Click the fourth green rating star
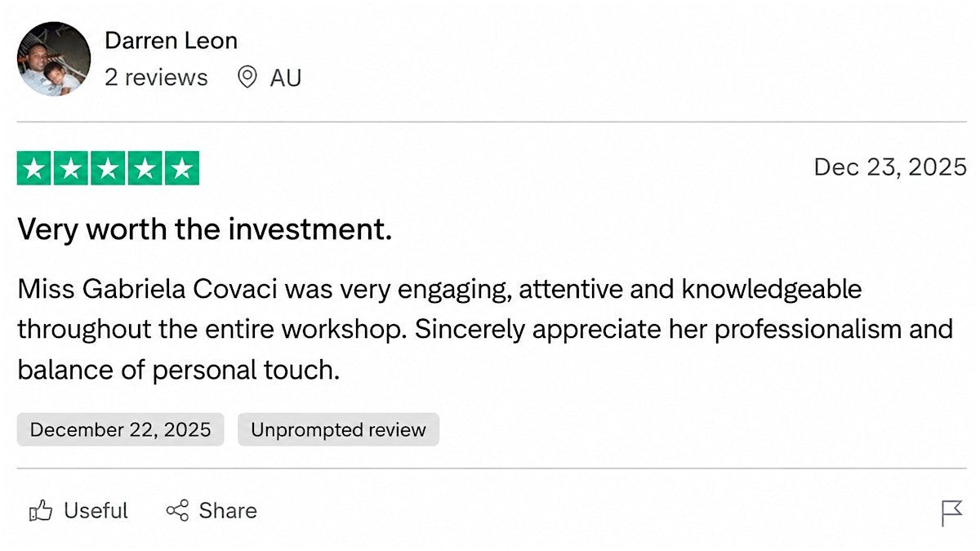 point(145,169)
